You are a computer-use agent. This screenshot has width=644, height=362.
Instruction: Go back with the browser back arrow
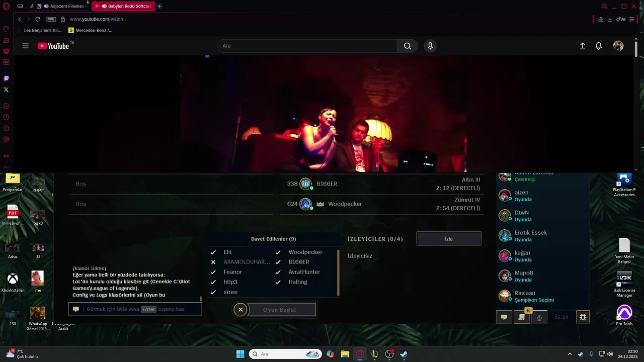20,19
